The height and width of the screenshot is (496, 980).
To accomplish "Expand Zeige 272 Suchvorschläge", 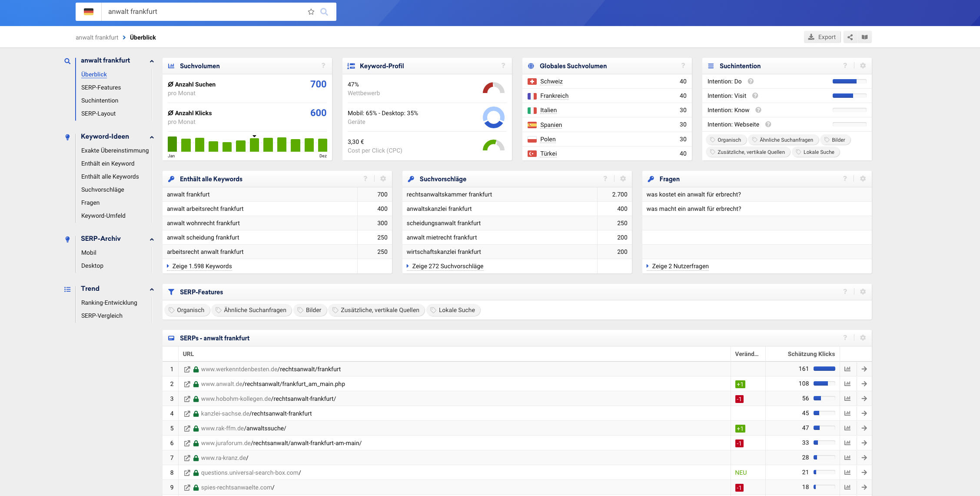I will (447, 266).
